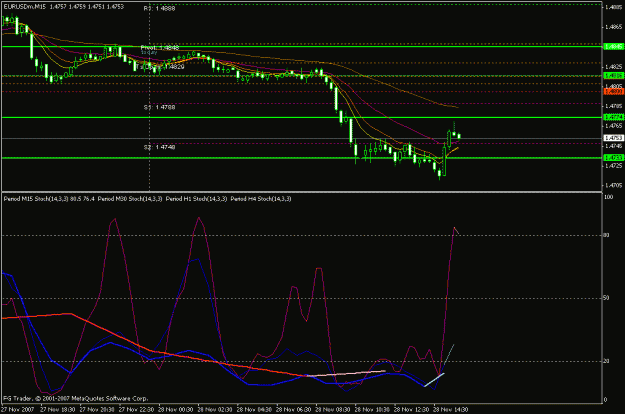Click the 28 Nov 06:30 time label

[294, 410]
